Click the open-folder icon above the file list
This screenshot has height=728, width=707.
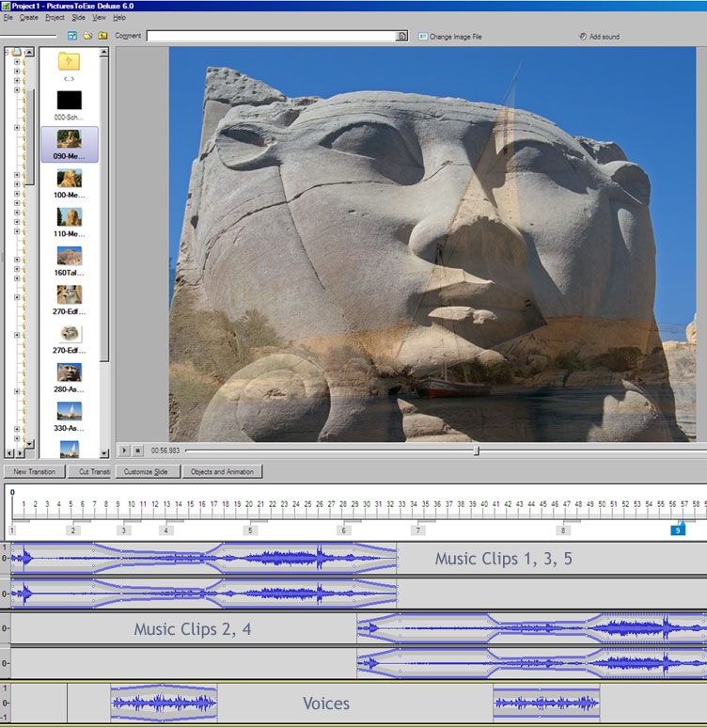(x=87, y=36)
